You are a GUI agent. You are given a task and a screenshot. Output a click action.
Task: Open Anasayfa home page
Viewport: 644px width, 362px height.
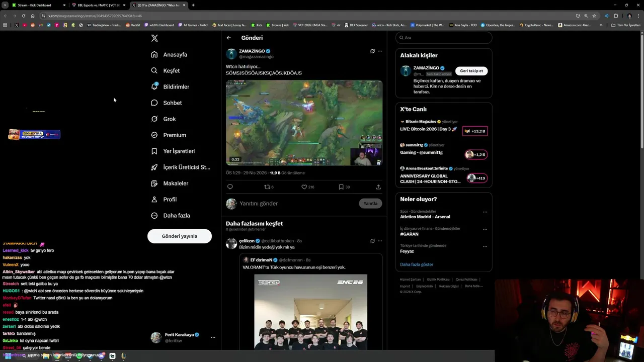coord(170,54)
